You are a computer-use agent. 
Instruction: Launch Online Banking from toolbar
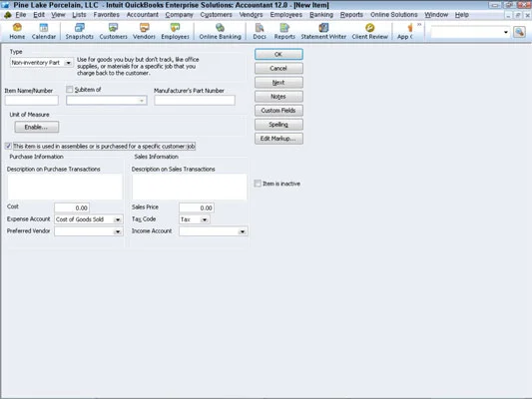pyautogui.click(x=220, y=31)
